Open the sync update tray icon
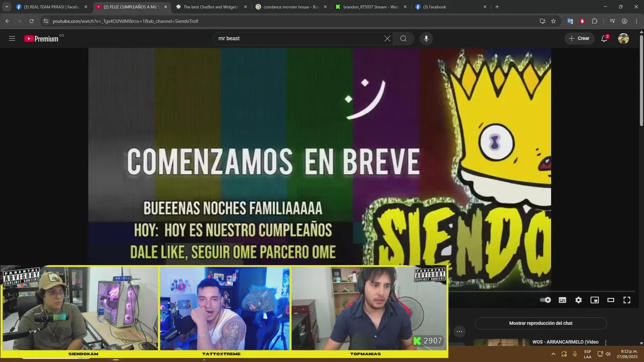The image size is (644, 362). [x=565, y=354]
